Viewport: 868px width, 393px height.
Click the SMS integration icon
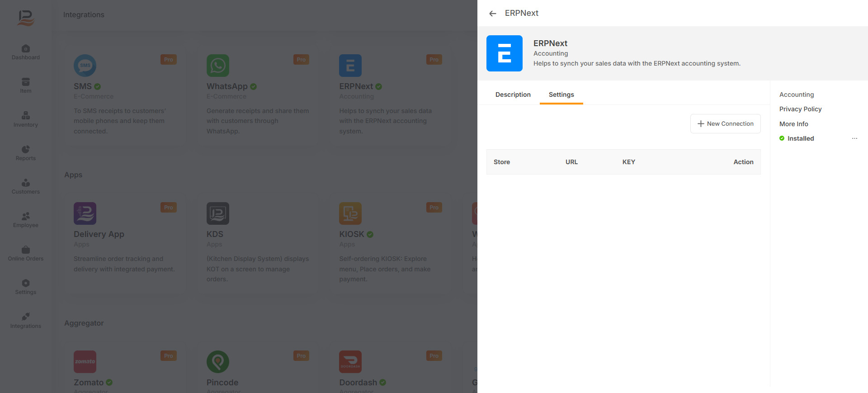tap(85, 66)
